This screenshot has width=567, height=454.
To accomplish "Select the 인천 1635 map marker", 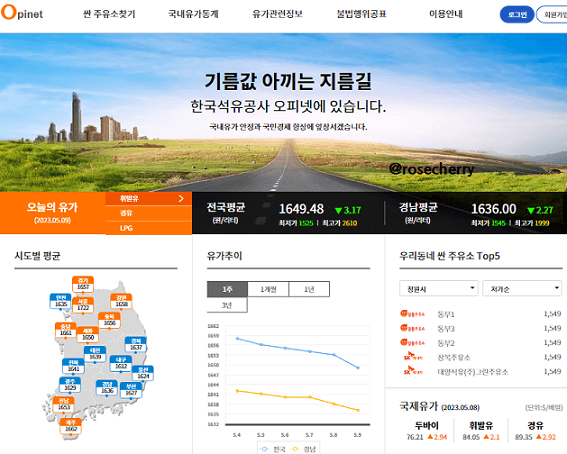I will point(61,301).
